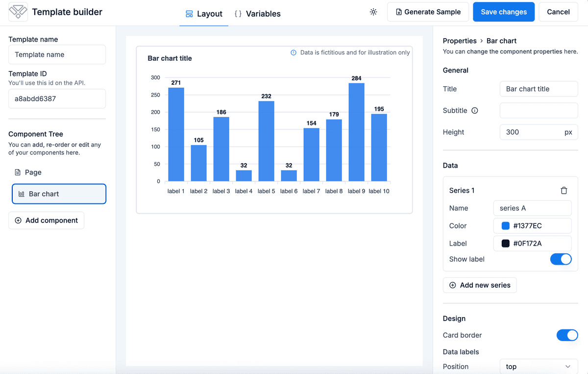Disable the Show label toggle

tap(561, 259)
